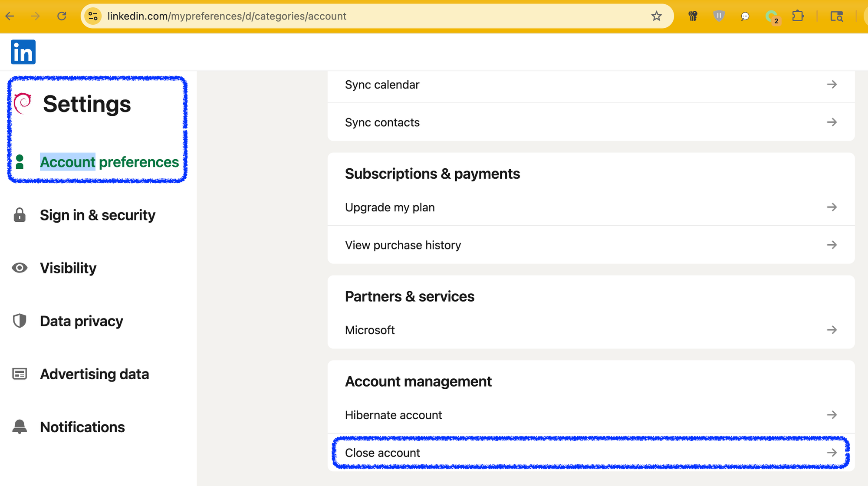Click the chat bubble extension icon
Screen dimensions: 868x486
[745, 16]
